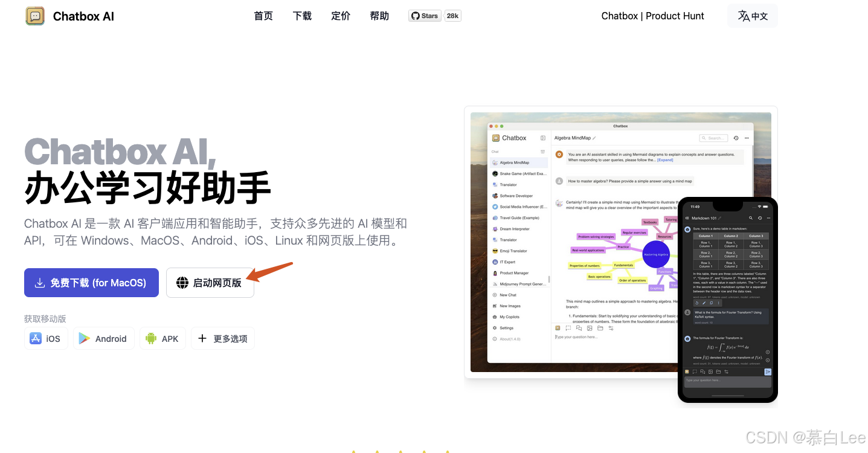Click the download arrow icon on 免费下载
This screenshot has width=868, height=453.
pyautogui.click(x=40, y=283)
